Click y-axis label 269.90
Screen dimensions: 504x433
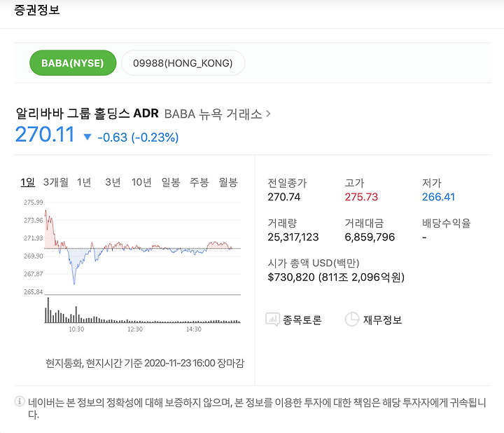point(33,256)
